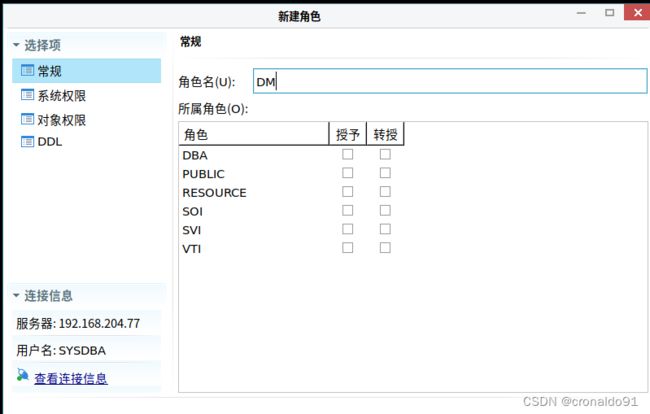Check 授予 for the DBA role
Viewport: 650px width, 414px height.
[347, 155]
